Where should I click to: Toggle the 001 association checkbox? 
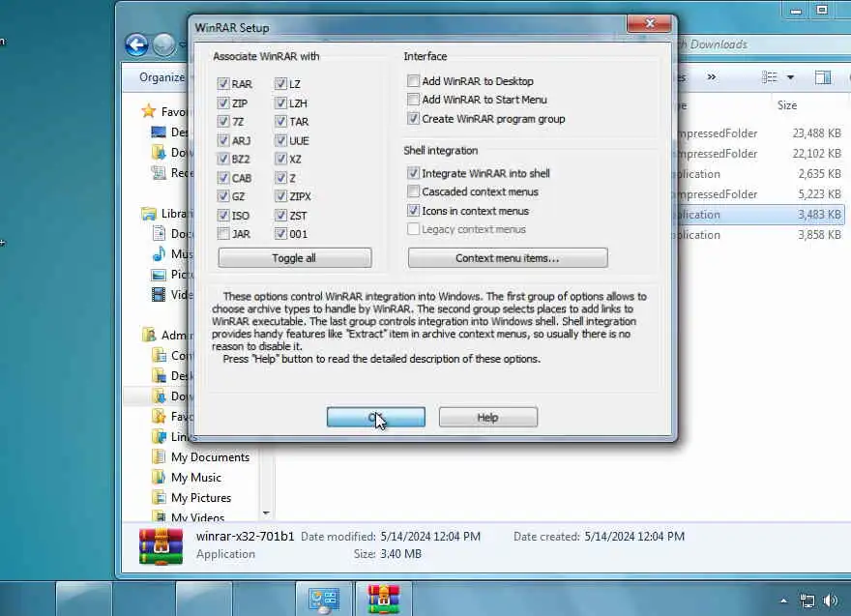280,234
